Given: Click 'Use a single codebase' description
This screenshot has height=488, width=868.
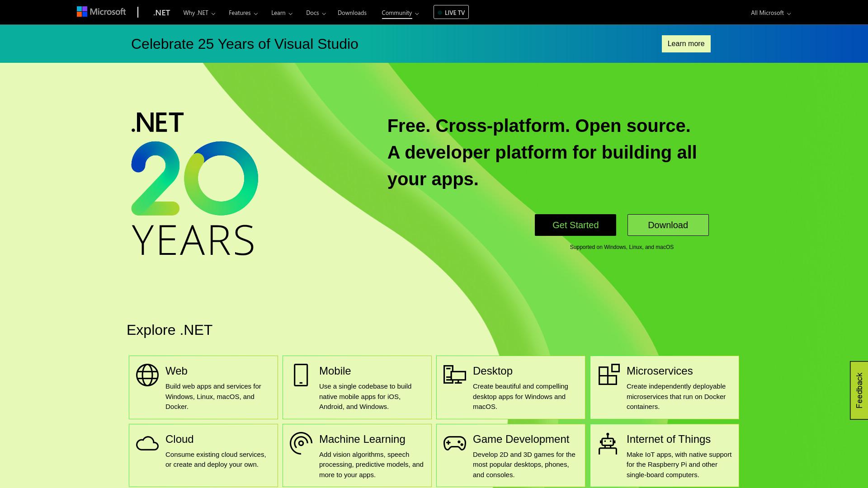Looking at the screenshot, I should click(365, 396).
